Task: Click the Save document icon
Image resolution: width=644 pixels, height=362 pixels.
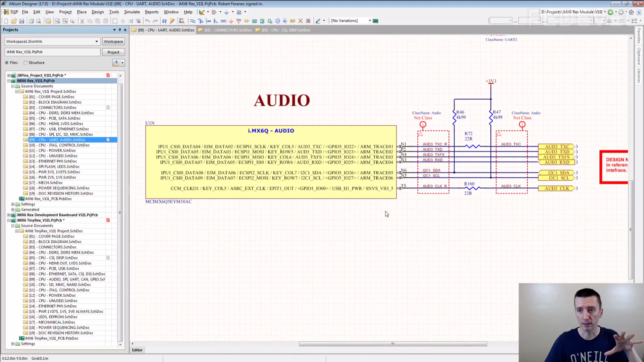Action: click(22, 21)
